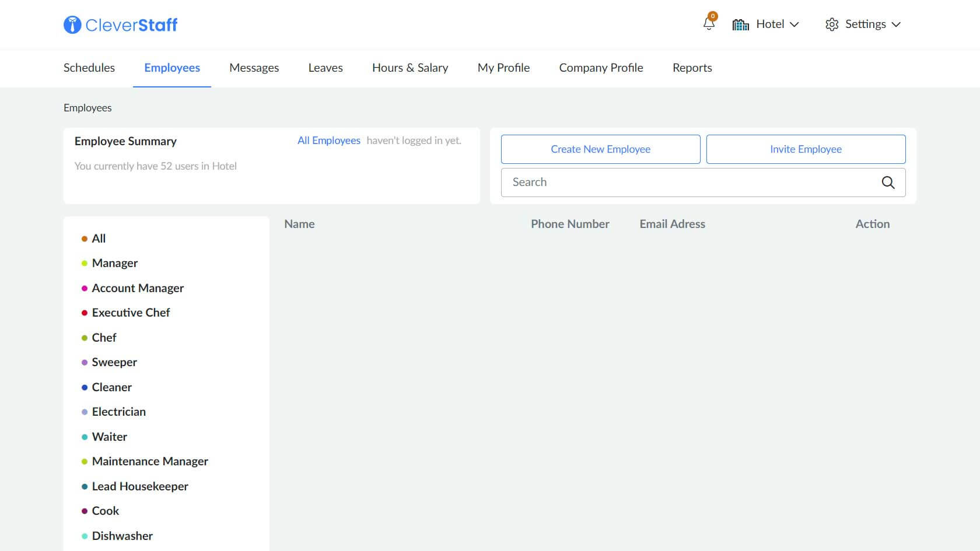Viewport: 980px width, 551px height.
Task: Focus the employee Search field
Action: click(688, 183)
